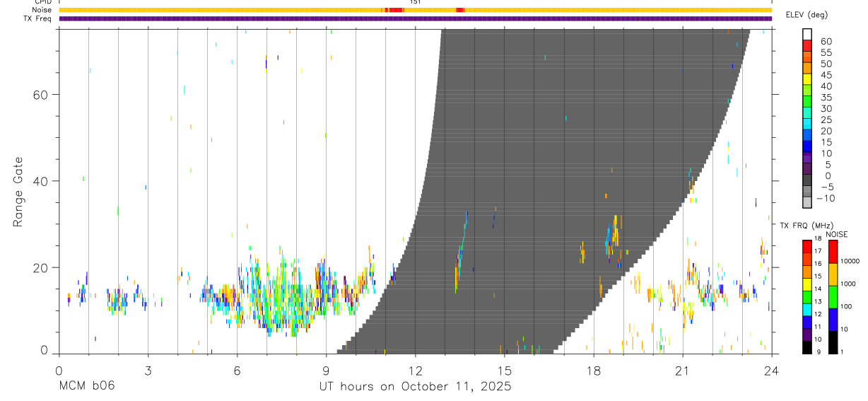
Task: Click the '9' label on TX FRQ scale
Action: point(819,351)
